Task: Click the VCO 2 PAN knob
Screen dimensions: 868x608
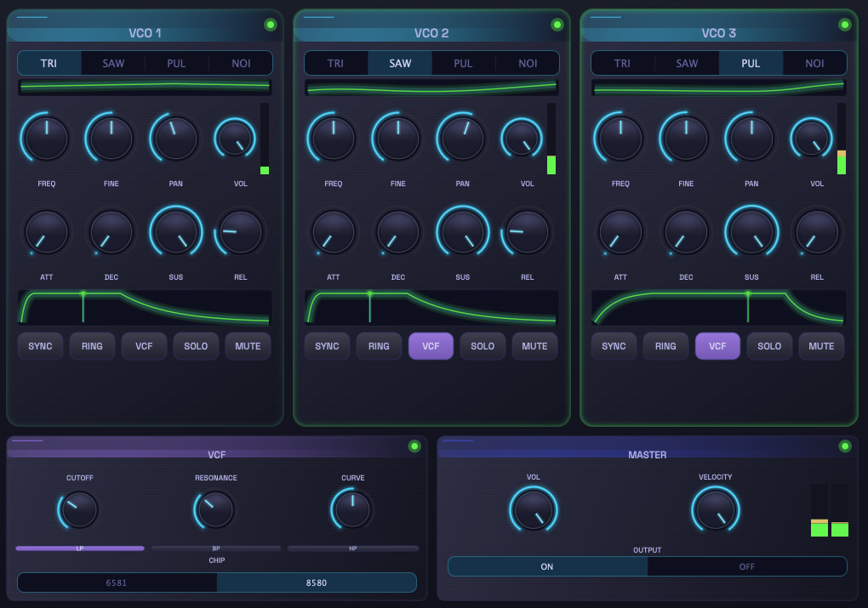Action: 463,138
